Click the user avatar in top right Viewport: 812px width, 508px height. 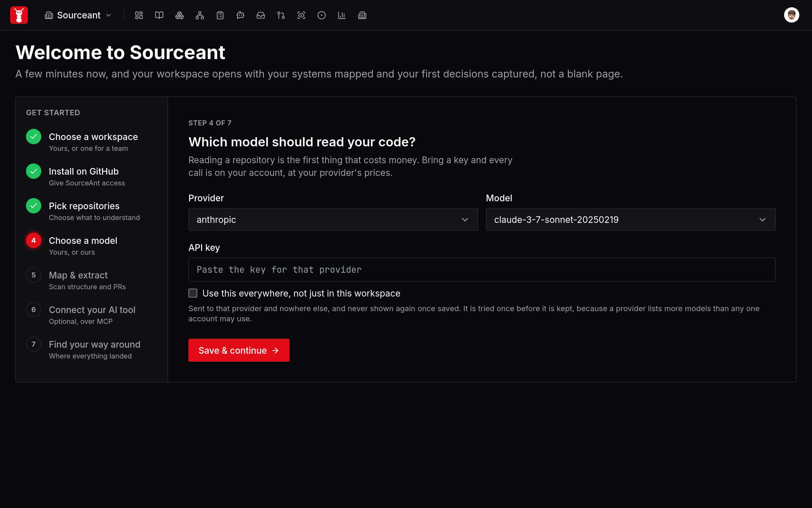(x=791, y=15)
